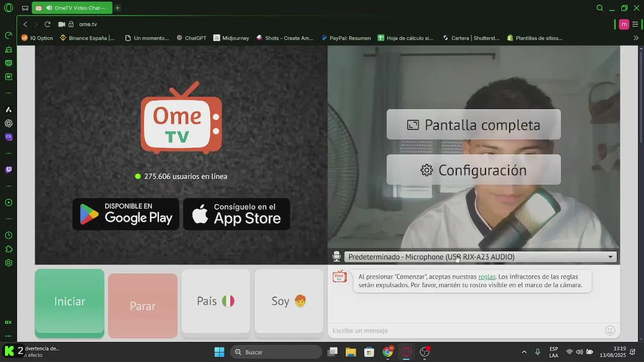The height and width of the screenshot is (362, 644).
Task: Click the camera permission icon in address bar
Action: click(x=62, y=24)
